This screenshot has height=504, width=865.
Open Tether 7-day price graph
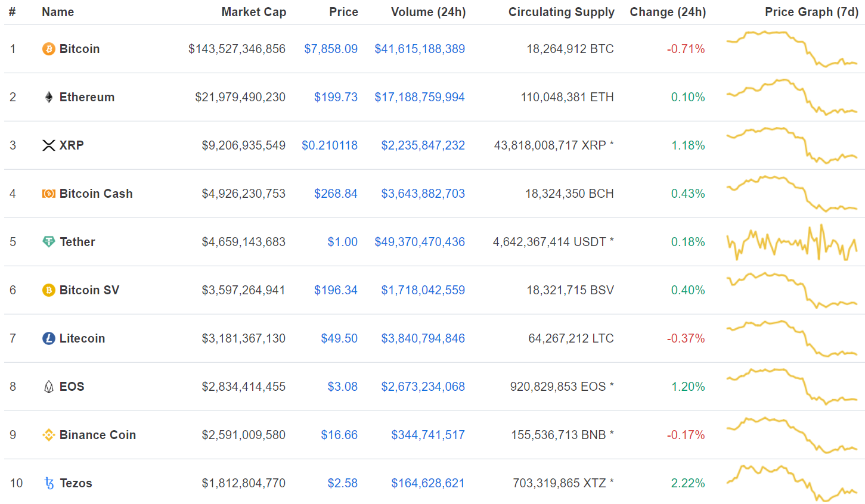(x=792, y=242)
